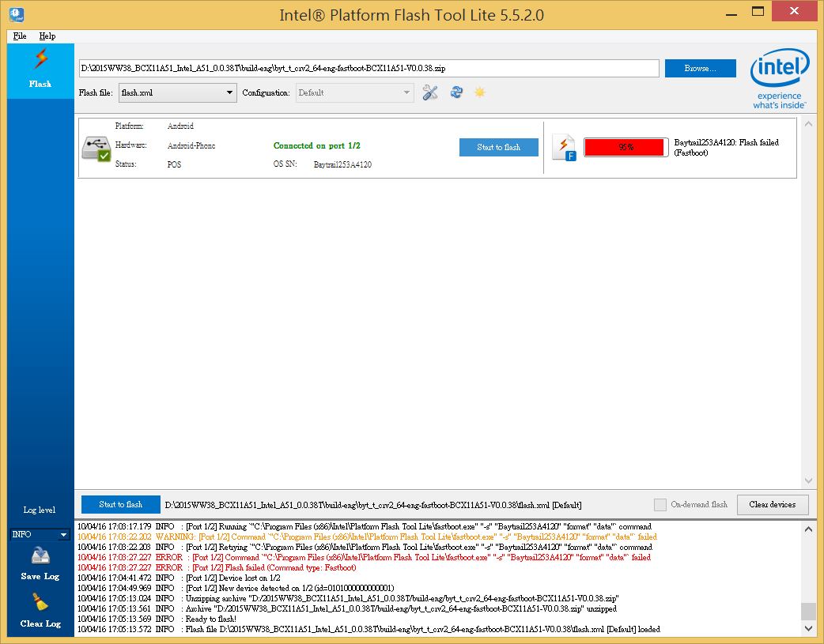
Task: Click Start to flash in device row
Action: (498, 148)
